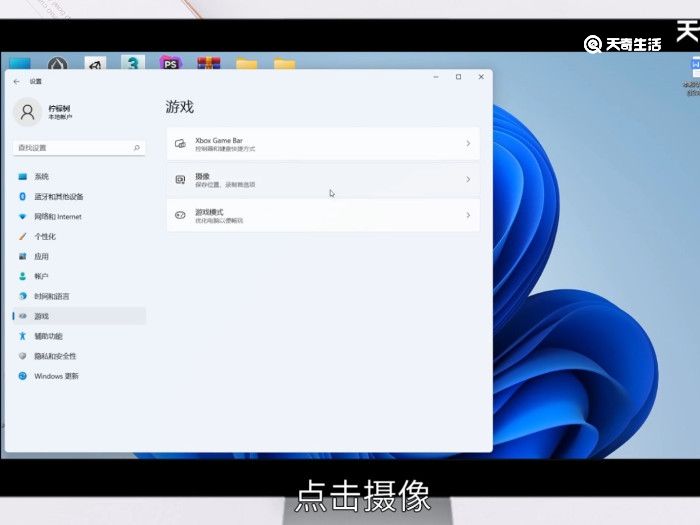The width and height of the screenshot is (700, 525).
Task: Open the 3ds Max desktop icon
Action: click(x=133, y=62)
